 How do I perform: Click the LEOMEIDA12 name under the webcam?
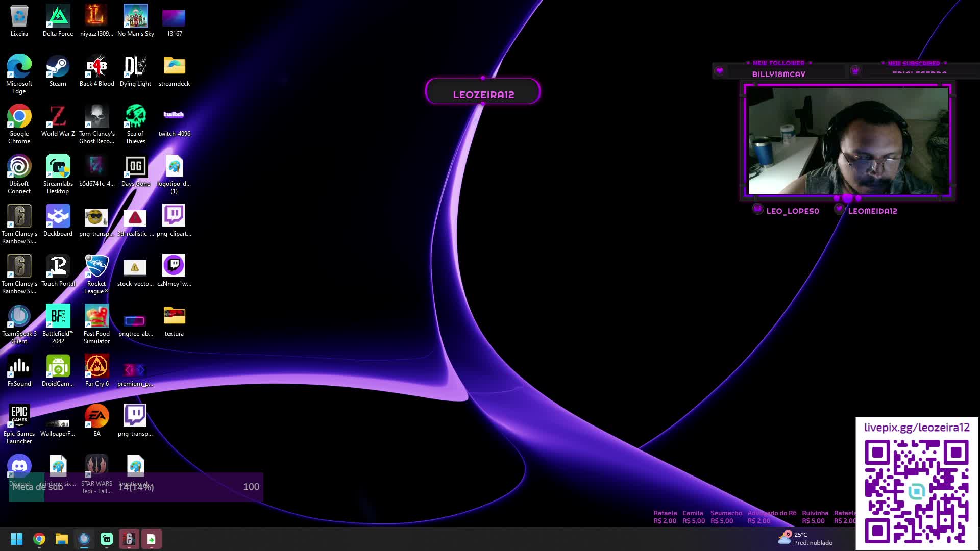pos(872,211)
